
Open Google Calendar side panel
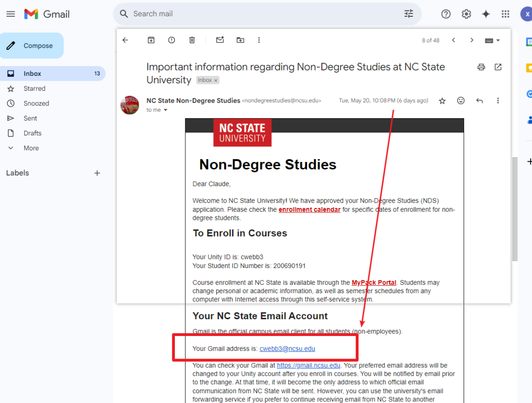tap(529, 42)
